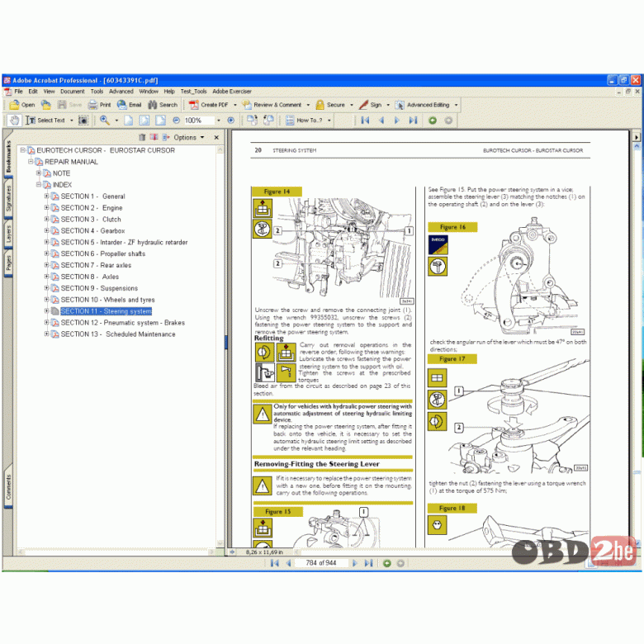Open SECTION 7 - Rear axles bookmark
Screen dimensions: 644x644
point(96,265)
